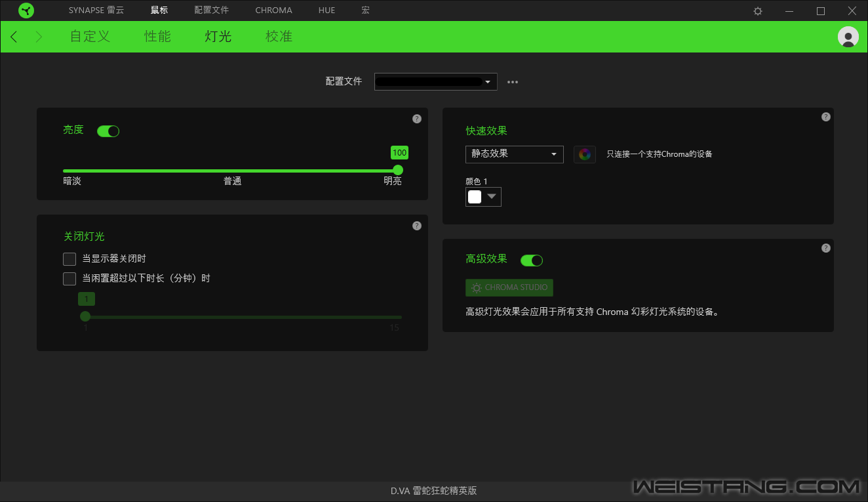
Task: Expand the 配置文件 profile dropdown
Action: coord(435,82)
